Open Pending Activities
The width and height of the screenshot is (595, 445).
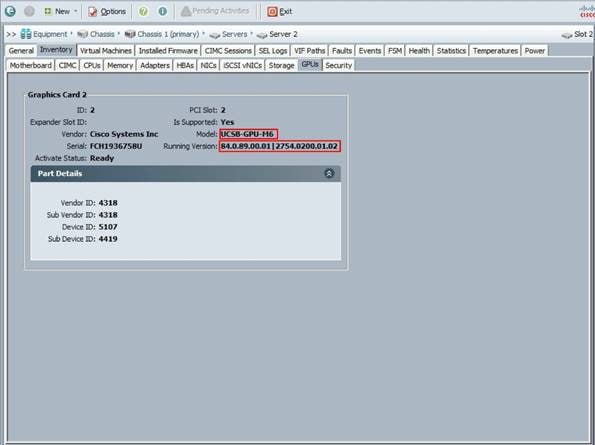click(215, 11)
